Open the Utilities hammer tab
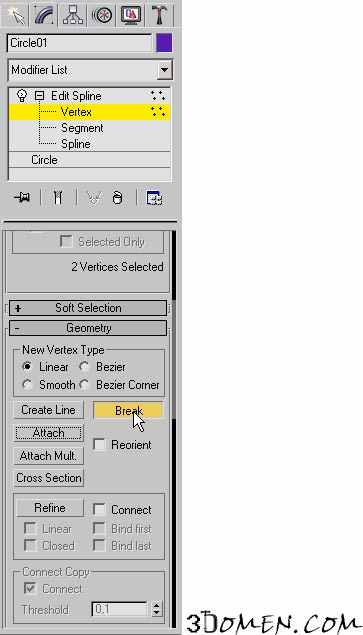The image size is (363, 635). pyautogui.click(x=160, y=15)
